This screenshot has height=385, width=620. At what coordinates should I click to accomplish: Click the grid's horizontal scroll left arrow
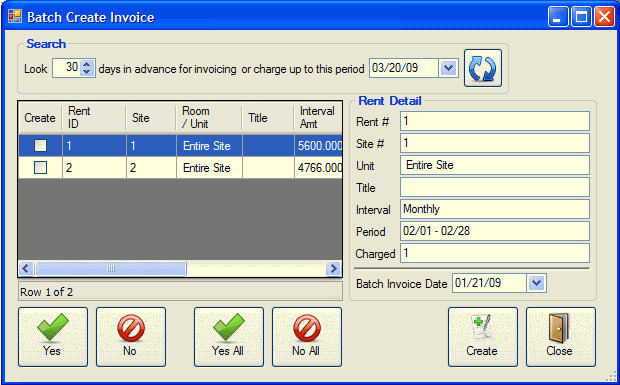[26, 269]
